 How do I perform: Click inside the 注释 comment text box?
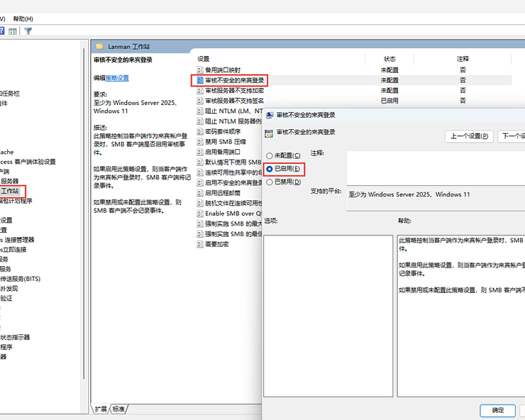point(436,168)
